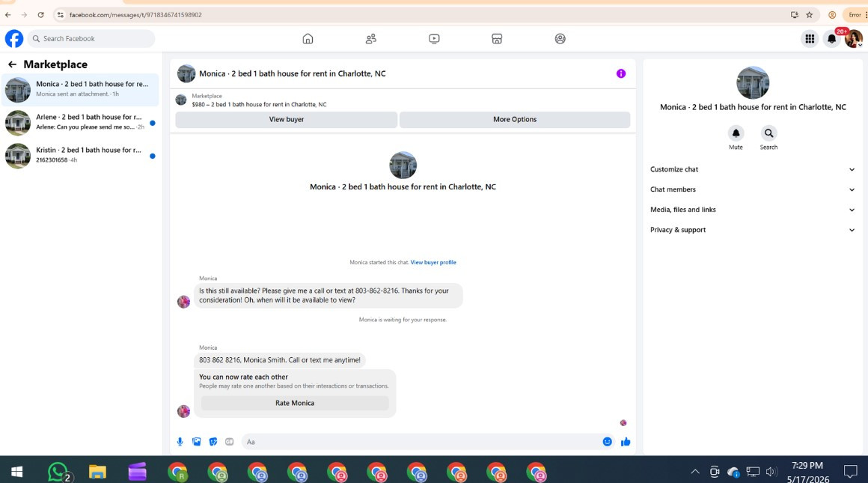Click the message '803 862 8216, Monica Smith'

(x=280, y=360)
